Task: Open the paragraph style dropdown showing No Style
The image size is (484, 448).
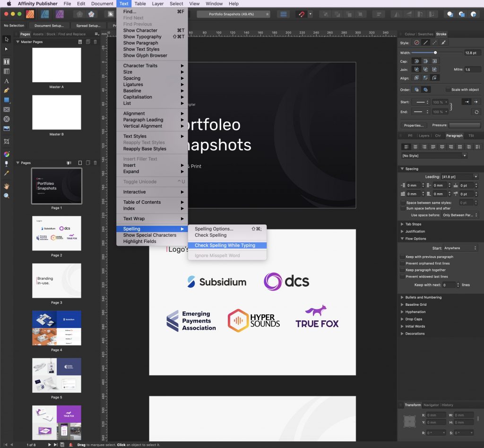Action: [x=434, y=156]
